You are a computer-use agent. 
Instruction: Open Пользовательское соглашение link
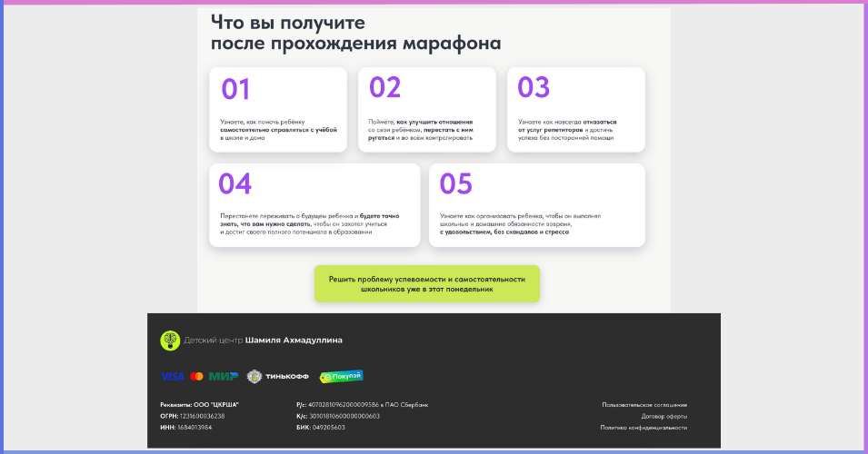pos(644,405)
